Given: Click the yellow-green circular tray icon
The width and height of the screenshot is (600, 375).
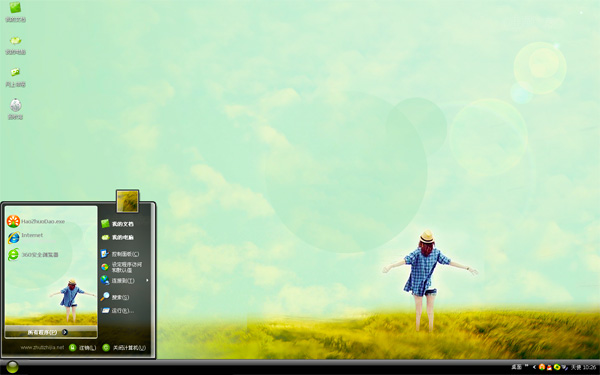Looking at the screenshot, I should click(557, 367).
